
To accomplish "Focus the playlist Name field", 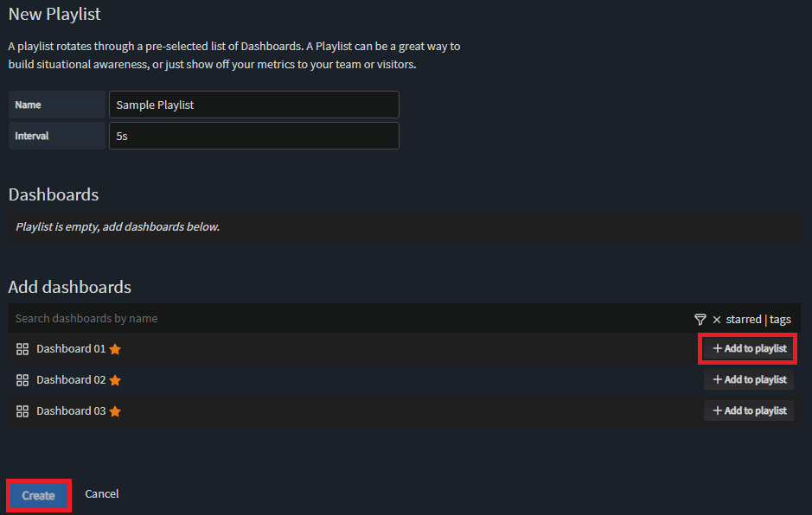I will (253, 105).
